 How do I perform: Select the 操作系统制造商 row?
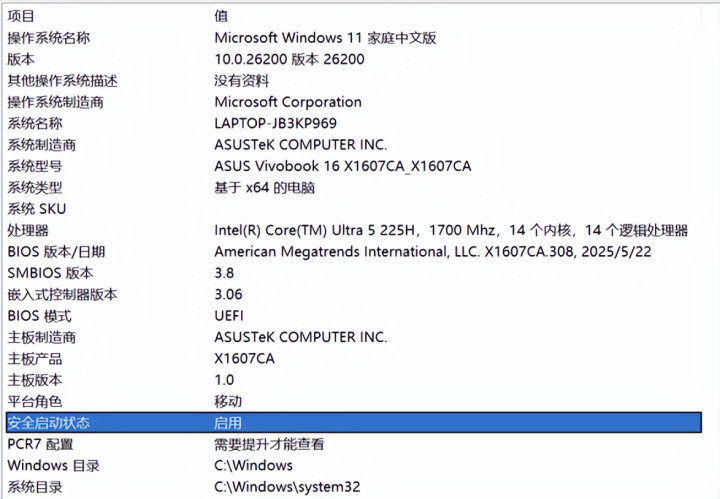click(x=55, y=102)
